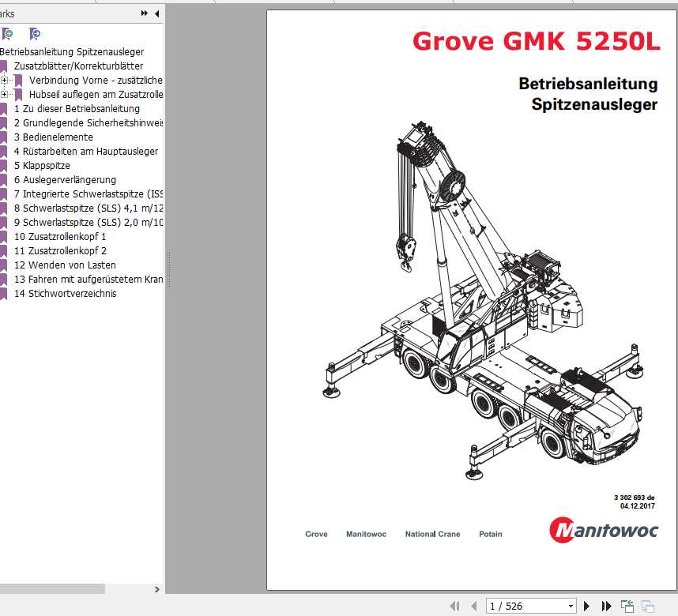Click bookmark icon beside Verbindung Vorne

[18, 81]
